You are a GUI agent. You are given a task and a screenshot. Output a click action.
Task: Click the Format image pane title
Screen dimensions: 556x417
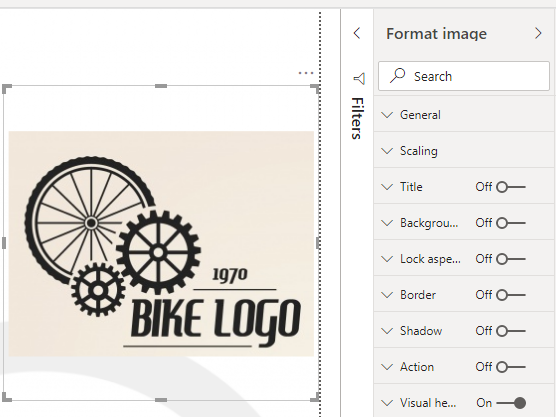[436, 34]
